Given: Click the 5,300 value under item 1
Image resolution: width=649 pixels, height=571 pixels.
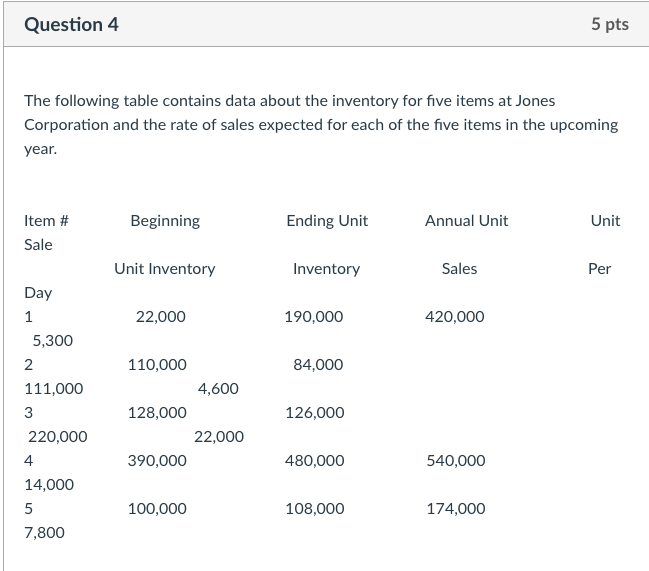Looking at the screenshot, I should tap(52, 341).
